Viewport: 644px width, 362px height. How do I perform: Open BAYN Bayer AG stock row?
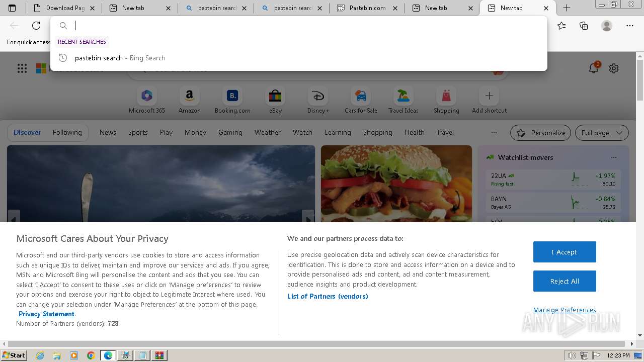[x=553, y=202]
